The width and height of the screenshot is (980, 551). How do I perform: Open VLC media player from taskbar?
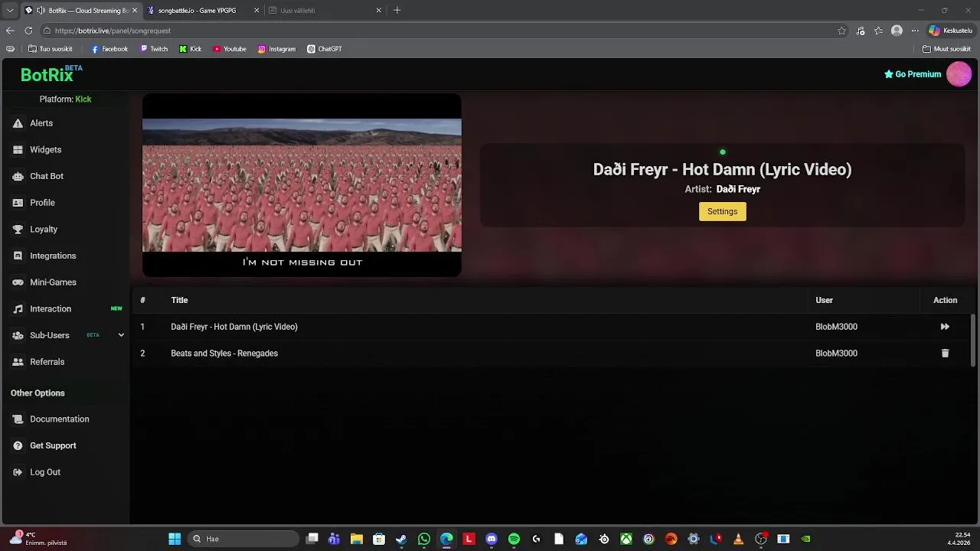pyautogui.click(x=738, y=539)
